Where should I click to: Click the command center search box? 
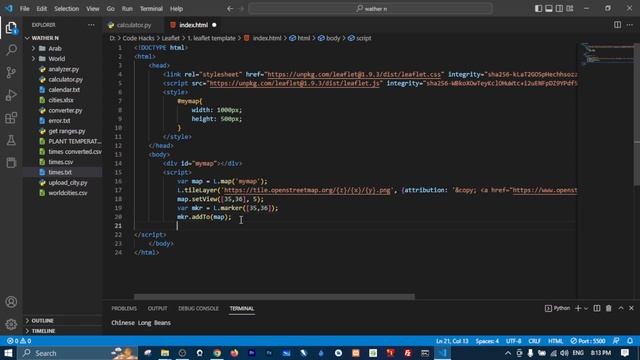370,9
